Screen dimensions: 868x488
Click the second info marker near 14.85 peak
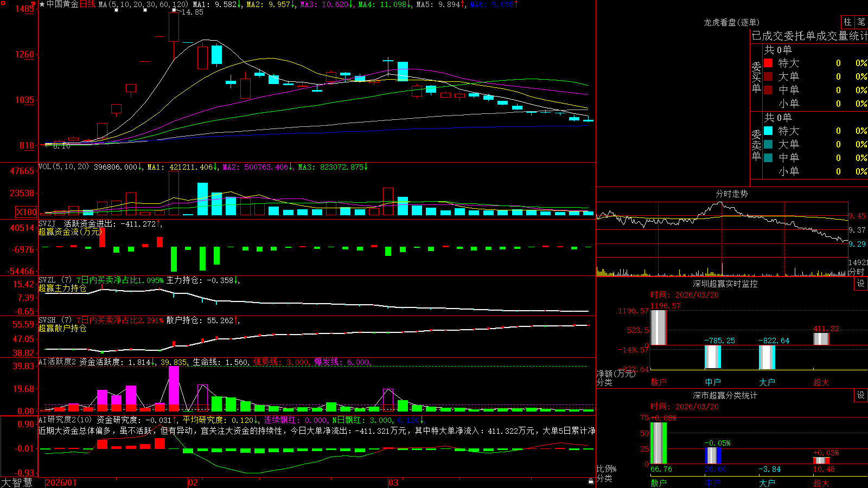coord(145,10)
